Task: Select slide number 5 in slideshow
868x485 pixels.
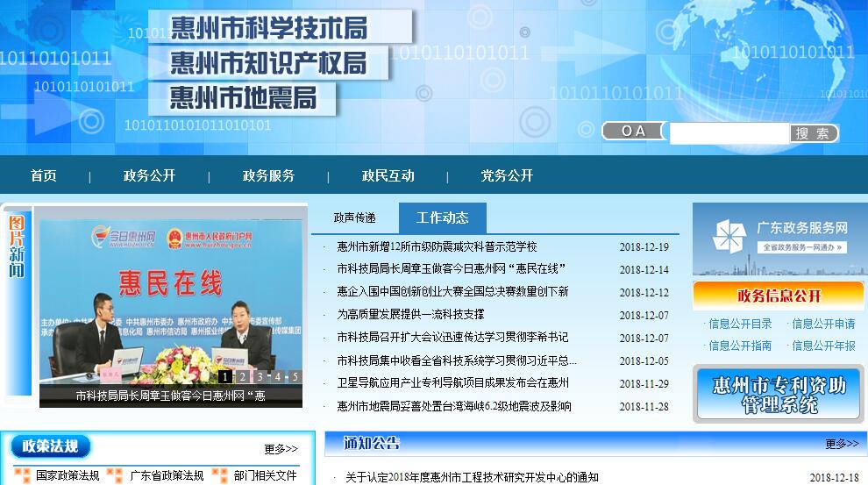Action: click(x=295, y=376)
